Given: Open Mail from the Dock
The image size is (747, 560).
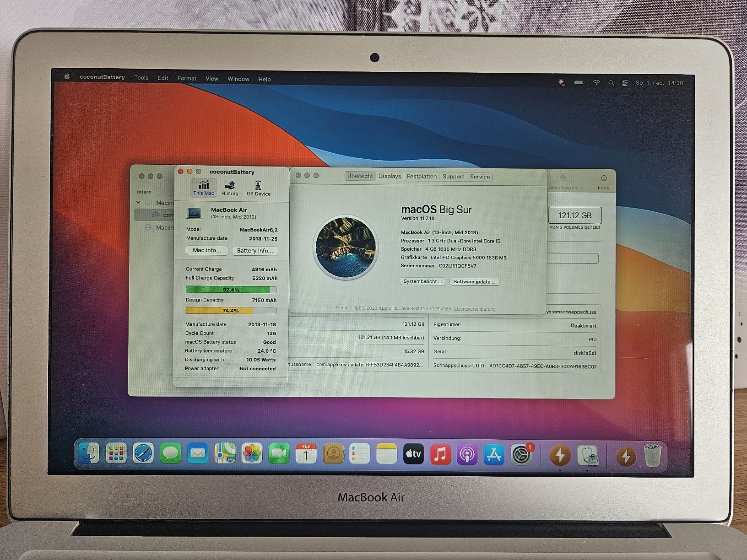Looking at the screenshot, I should coord(198,454).
